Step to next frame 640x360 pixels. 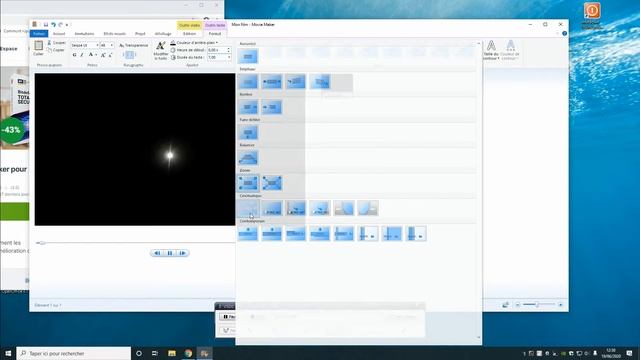[x=182, y=253]
